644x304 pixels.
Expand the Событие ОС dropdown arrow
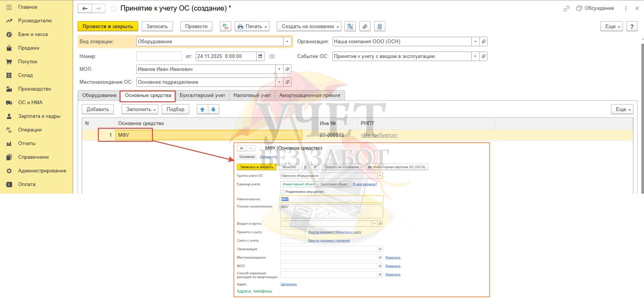[x=475, y=56]
